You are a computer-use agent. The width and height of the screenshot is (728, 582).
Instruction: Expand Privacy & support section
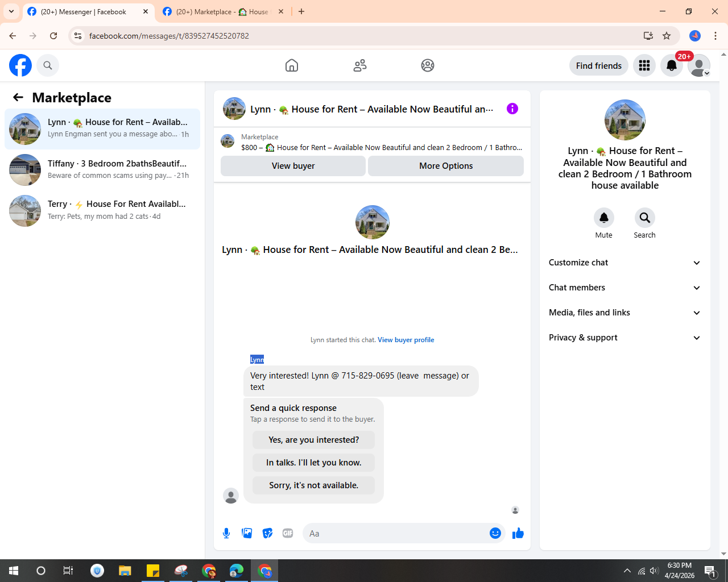point(625,338)
